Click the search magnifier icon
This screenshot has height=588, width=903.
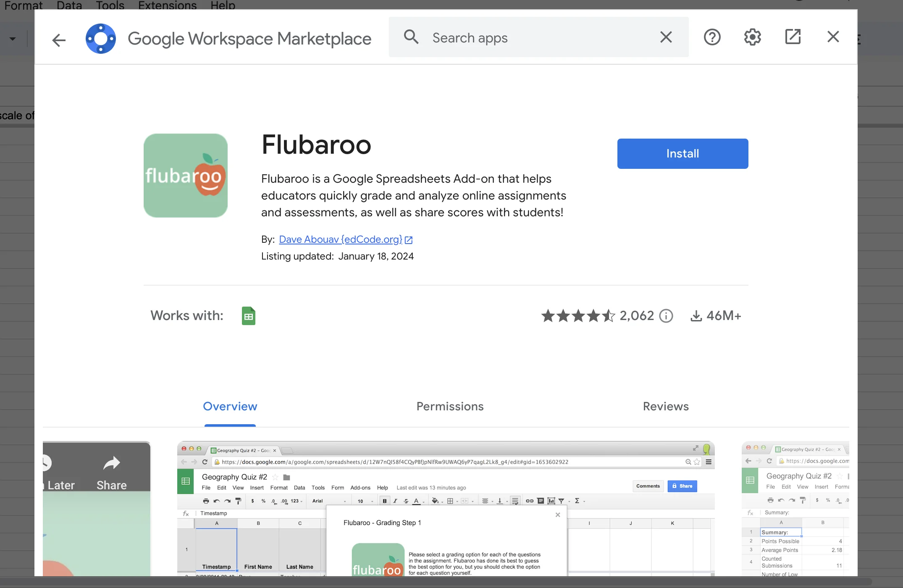[411, 37]
